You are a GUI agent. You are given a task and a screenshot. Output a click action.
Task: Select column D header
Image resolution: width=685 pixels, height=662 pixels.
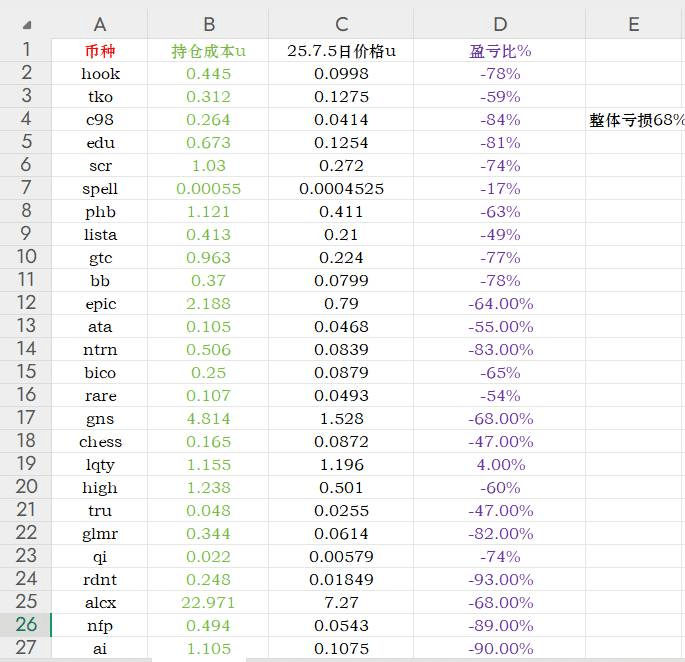click(x=500, y=24)
